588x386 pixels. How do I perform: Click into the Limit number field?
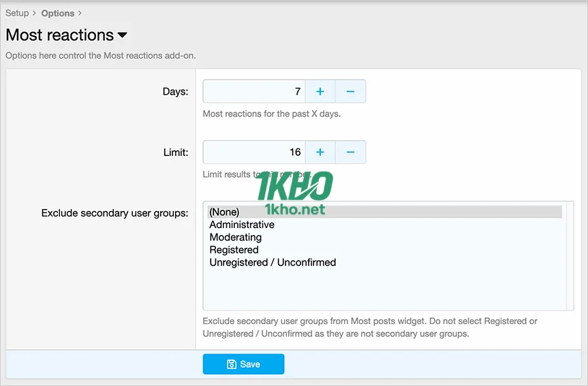coord(254,152)
